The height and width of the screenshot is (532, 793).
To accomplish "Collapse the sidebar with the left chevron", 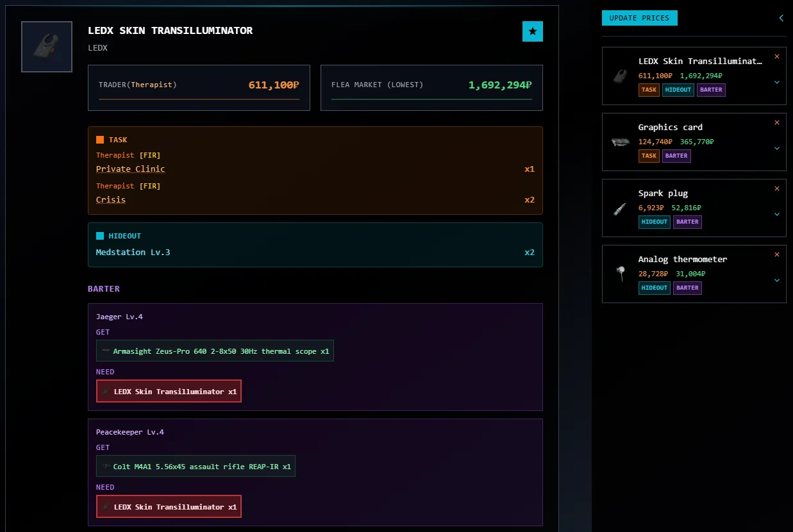I will 781,18.
